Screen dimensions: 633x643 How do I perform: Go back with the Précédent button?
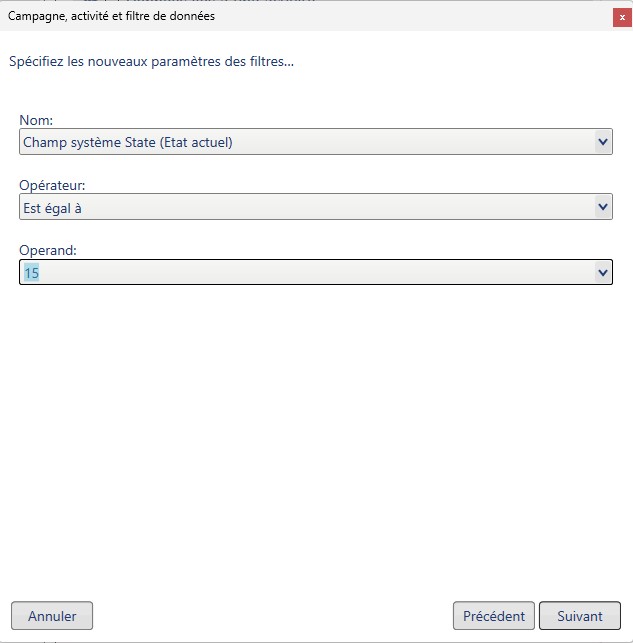[494, 616]
